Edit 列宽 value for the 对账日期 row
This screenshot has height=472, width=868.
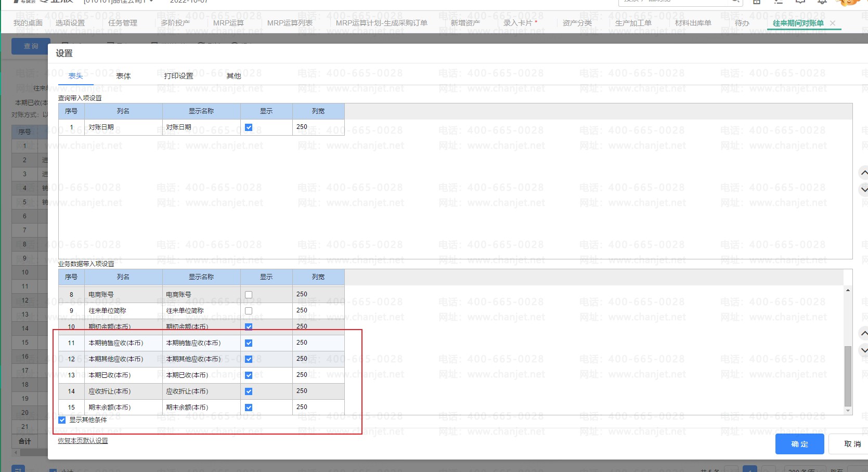click(x=318, y=127)
